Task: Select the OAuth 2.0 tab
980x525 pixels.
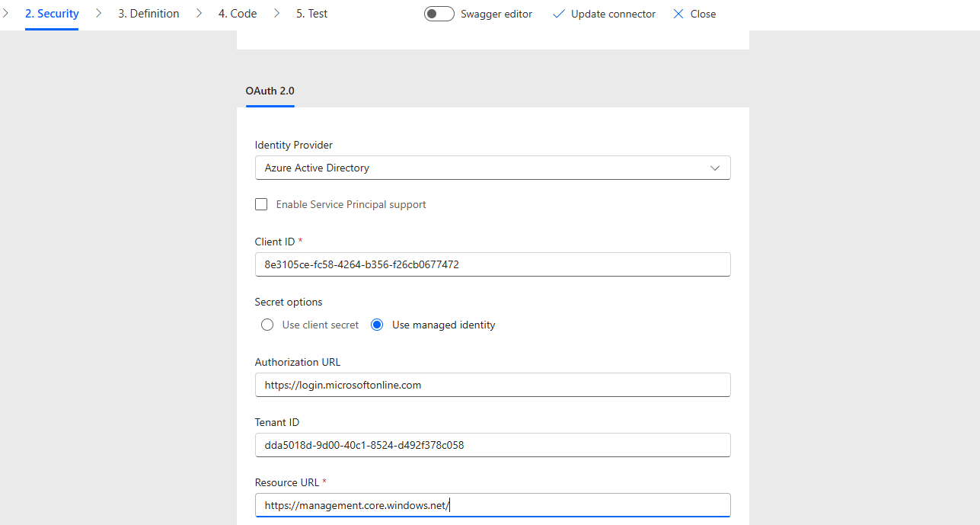Action: pos(270,91)
